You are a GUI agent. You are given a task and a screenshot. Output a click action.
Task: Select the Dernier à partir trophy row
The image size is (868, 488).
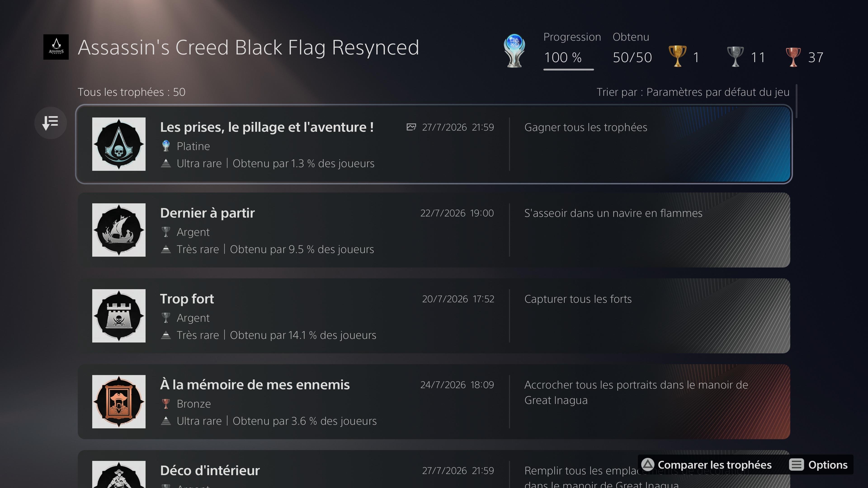tap(434, 230)
